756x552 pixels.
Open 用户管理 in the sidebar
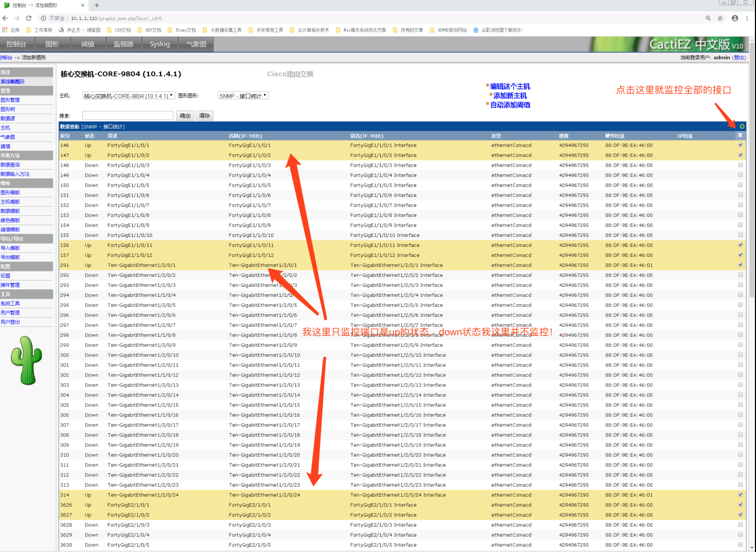pos(10,313)
